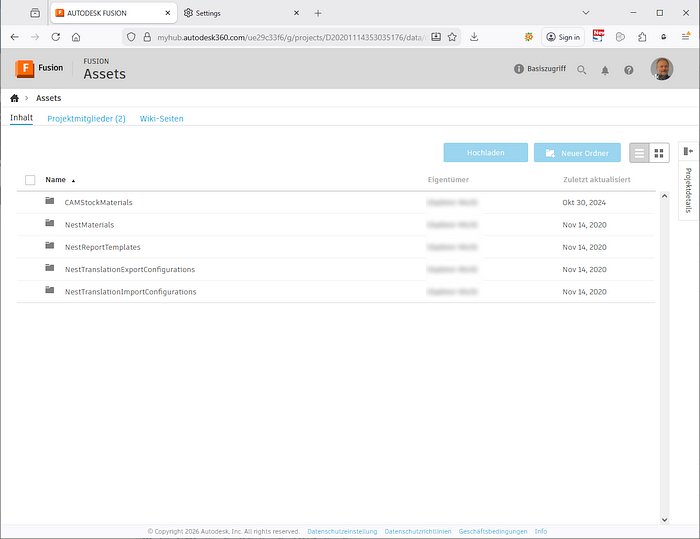The height and width of the screenshot is (539, 700).
Task: Click the Hochladen button
Action: tap(486, 153)
